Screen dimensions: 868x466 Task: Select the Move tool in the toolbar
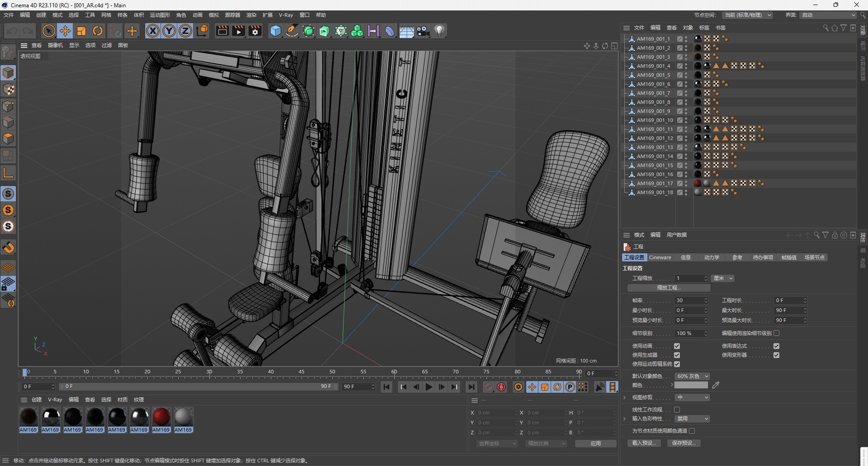(x=65, y=31)
